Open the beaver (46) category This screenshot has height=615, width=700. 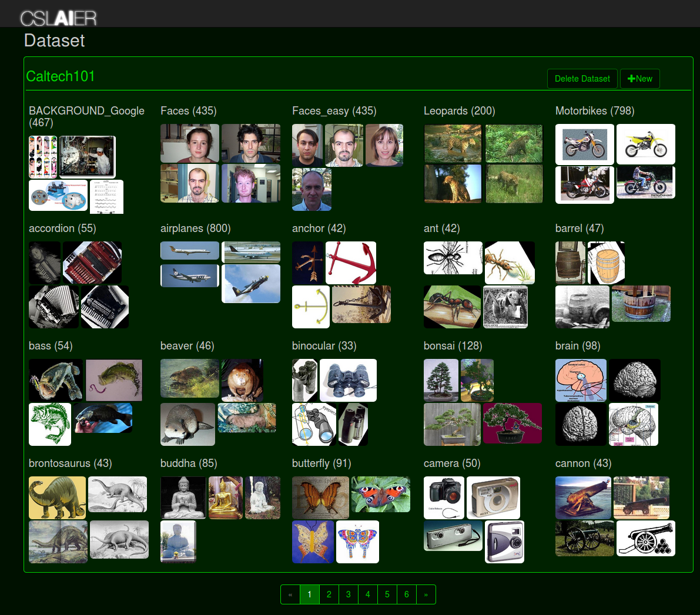coord(187,345)
